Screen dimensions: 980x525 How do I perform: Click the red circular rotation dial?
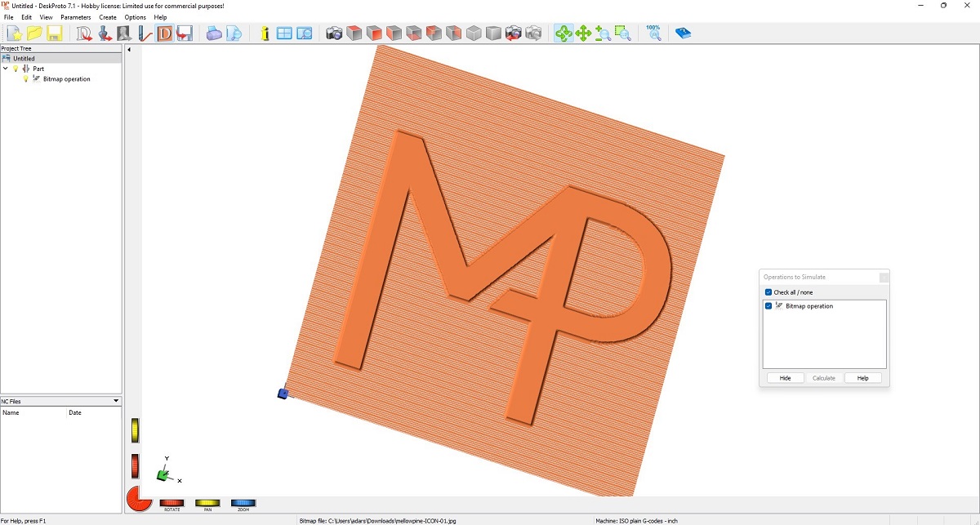(x=139, y=499)
